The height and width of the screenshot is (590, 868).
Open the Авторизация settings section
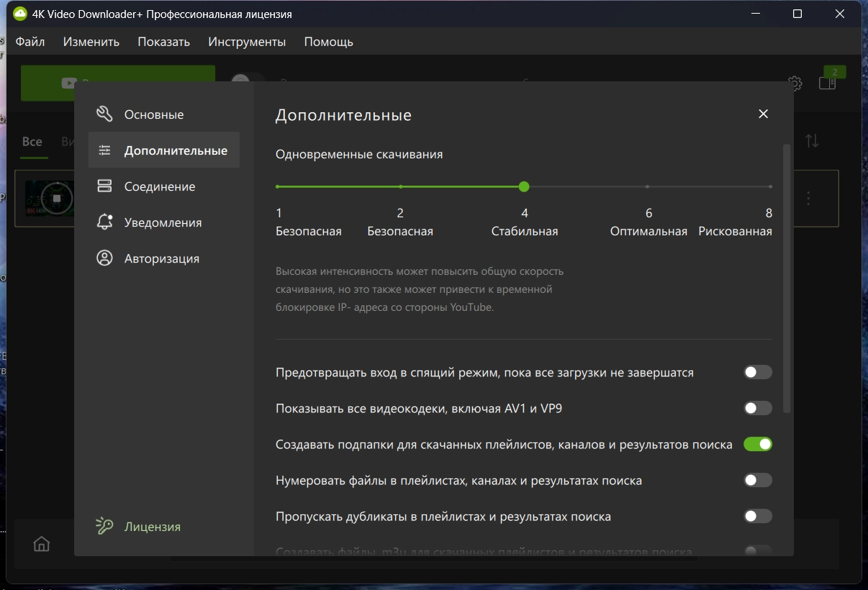[x=163, y=258]
